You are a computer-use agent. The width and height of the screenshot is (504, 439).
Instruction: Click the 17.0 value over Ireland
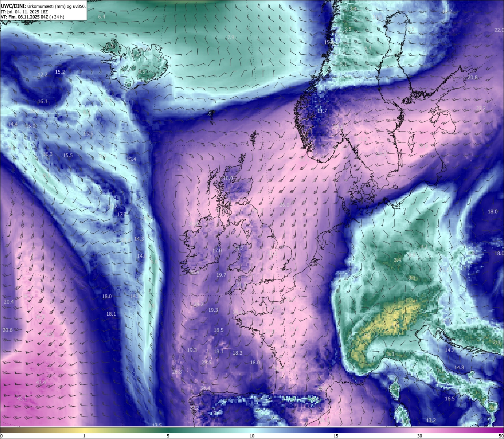[217, 250]
